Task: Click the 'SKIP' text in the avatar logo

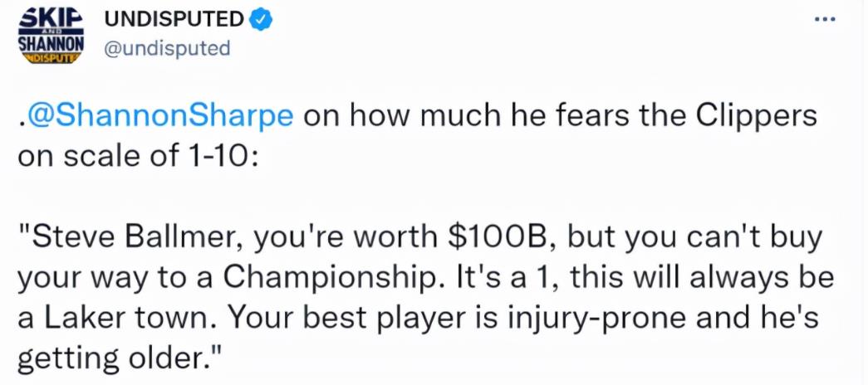Action: pyautogui.click(x=51, y=17)
